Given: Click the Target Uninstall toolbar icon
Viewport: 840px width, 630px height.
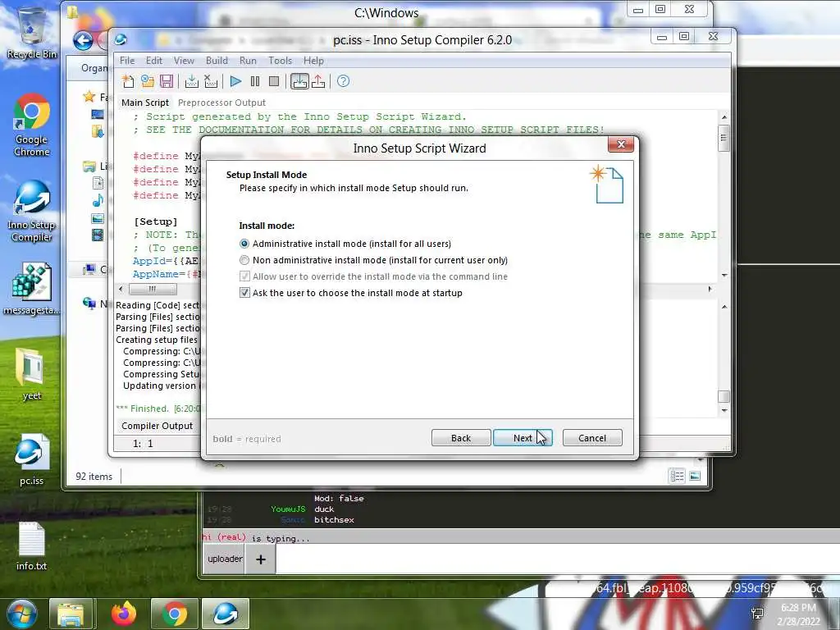Looking at the screenshot, I should click(318, 81).
